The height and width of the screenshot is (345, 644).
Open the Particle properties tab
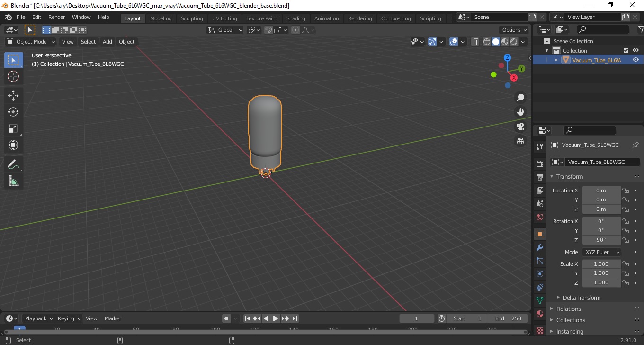click(x=540, y=261)
